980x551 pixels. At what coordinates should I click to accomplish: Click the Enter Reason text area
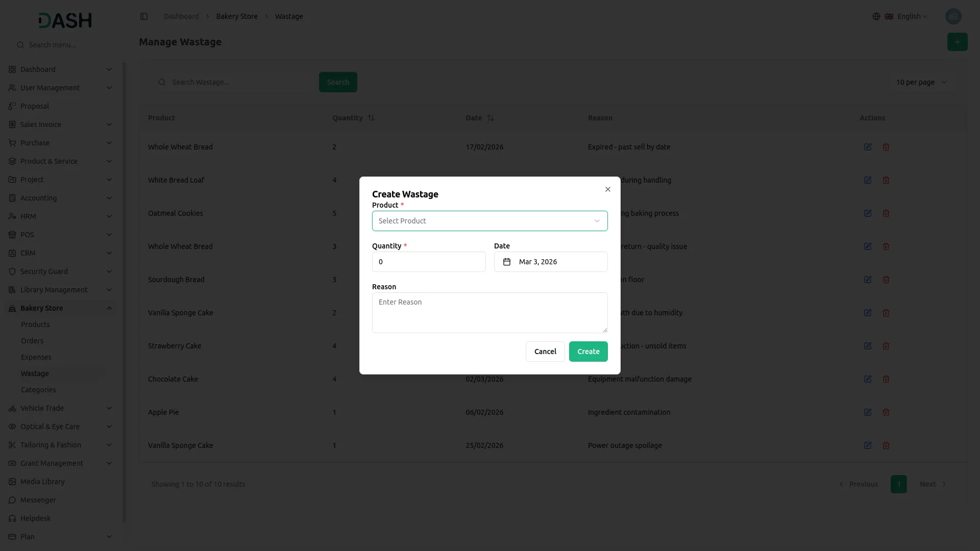click(x=489, y=313)
